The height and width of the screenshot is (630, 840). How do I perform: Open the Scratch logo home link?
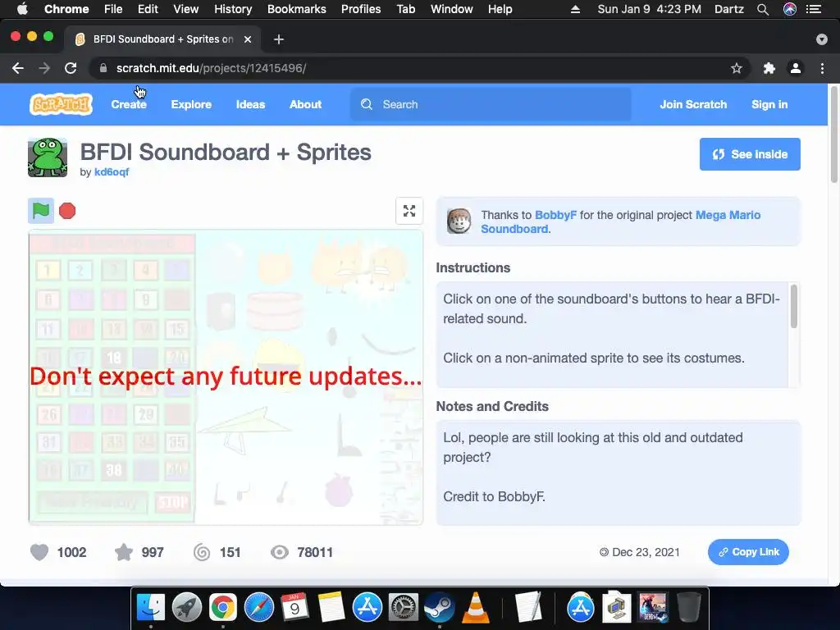[61, 104]
